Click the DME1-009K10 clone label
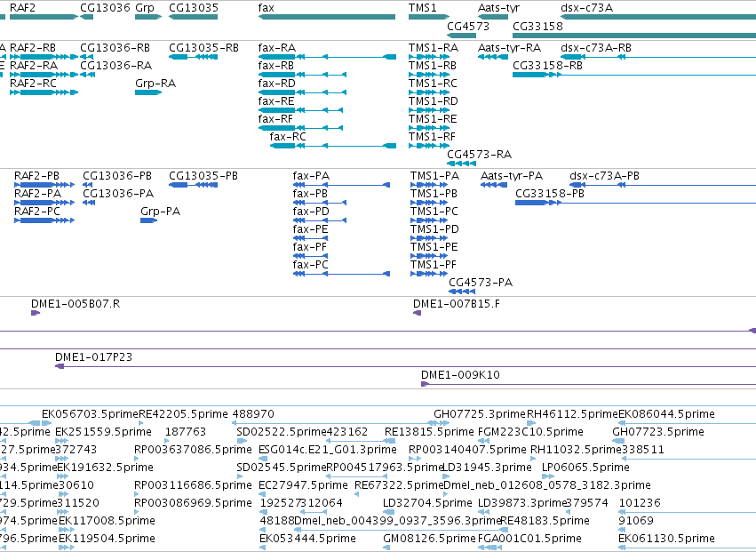756x552 pixels. click(x=460, y=375)
